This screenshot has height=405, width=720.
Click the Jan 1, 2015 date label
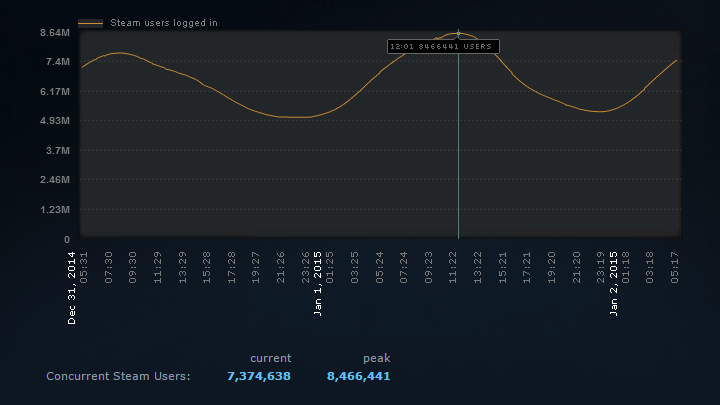[x=317, y=283]
